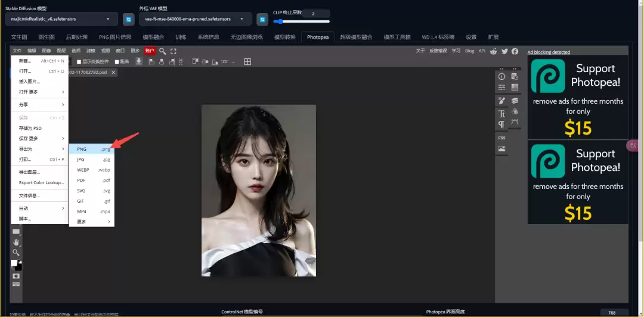Open the Paragraph panel icon
The image size is (644, 317).
point(501,124)
